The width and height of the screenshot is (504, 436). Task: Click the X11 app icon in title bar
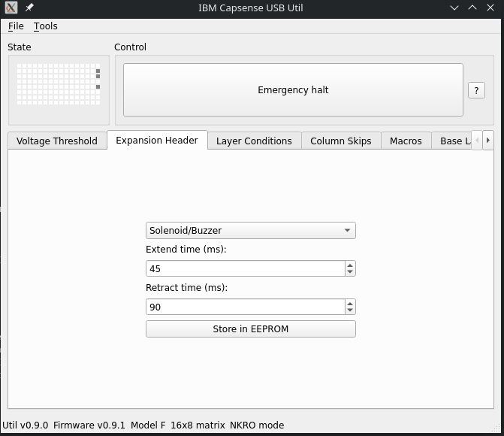(11, 8)
